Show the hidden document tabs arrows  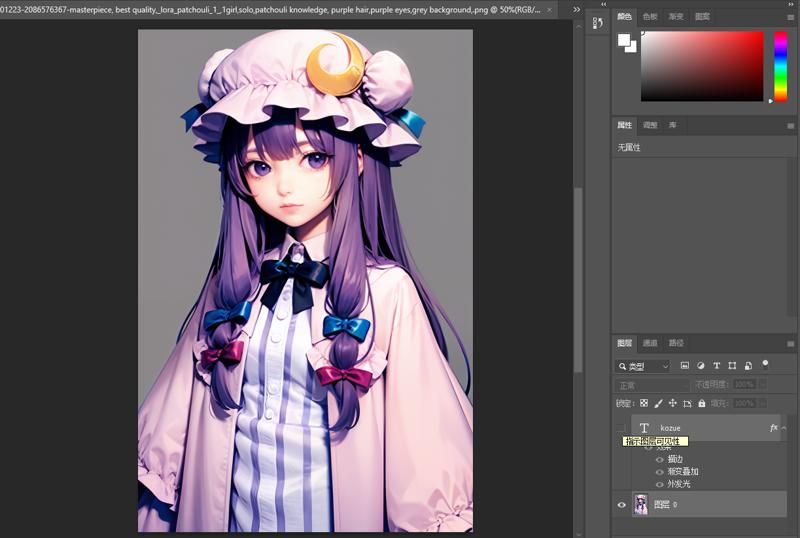[x=577, y=9]
